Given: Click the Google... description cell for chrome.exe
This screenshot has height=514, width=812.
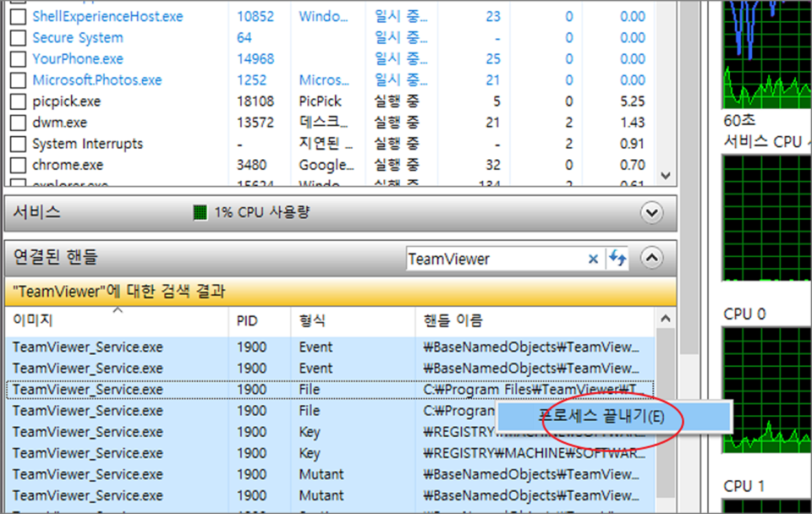Looking at the screenshot, I should coord(327,165).
